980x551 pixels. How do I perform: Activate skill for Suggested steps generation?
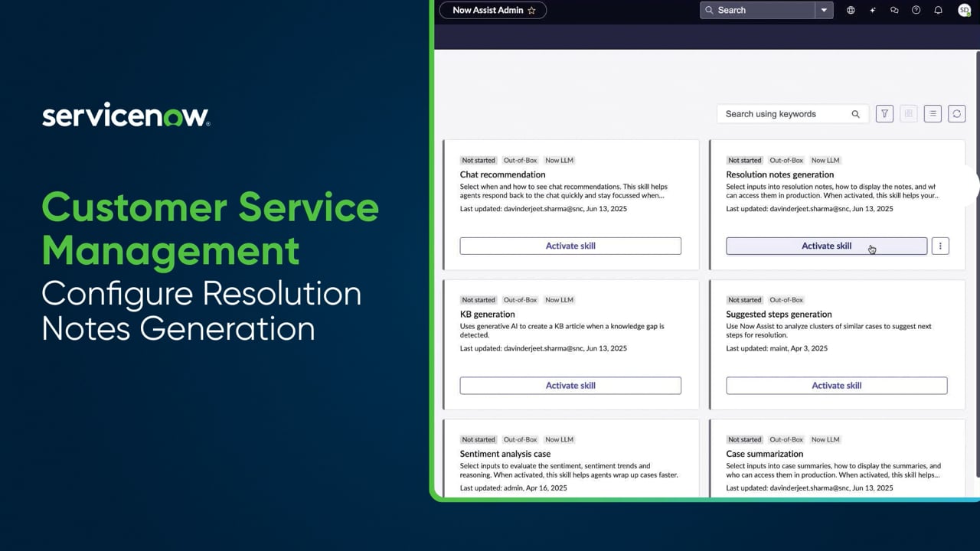point(836,385)
